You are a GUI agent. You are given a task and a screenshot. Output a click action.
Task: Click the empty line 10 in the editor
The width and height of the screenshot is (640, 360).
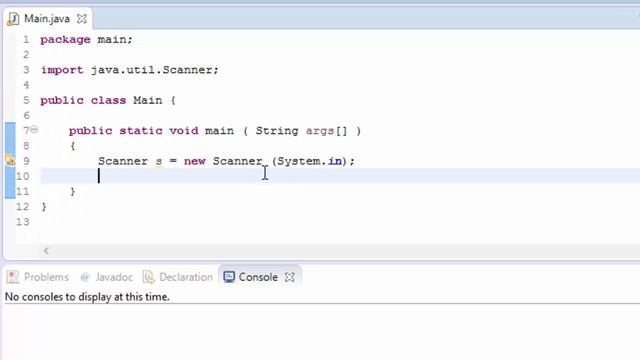click(340, 176)
